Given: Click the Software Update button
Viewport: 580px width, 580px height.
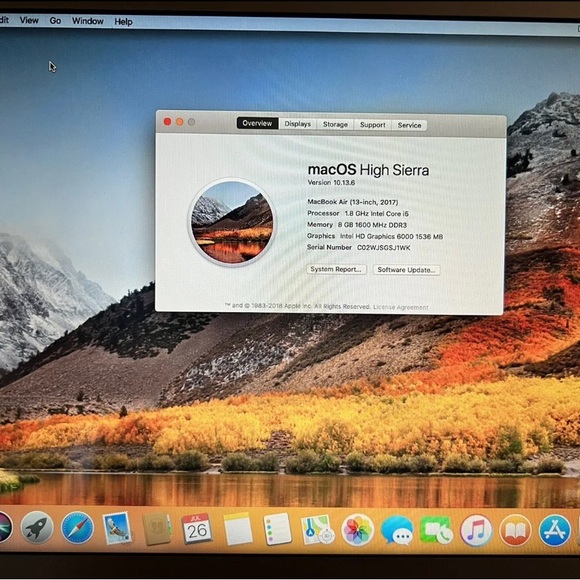Looking at the screenshot, I should click(x=406, y=270).
